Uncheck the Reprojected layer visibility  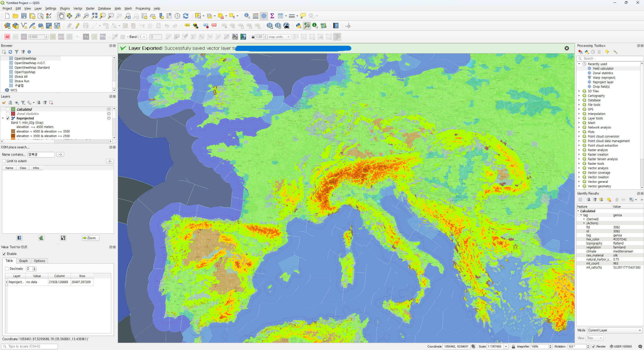pyautogui.click(x=8, y=118)
